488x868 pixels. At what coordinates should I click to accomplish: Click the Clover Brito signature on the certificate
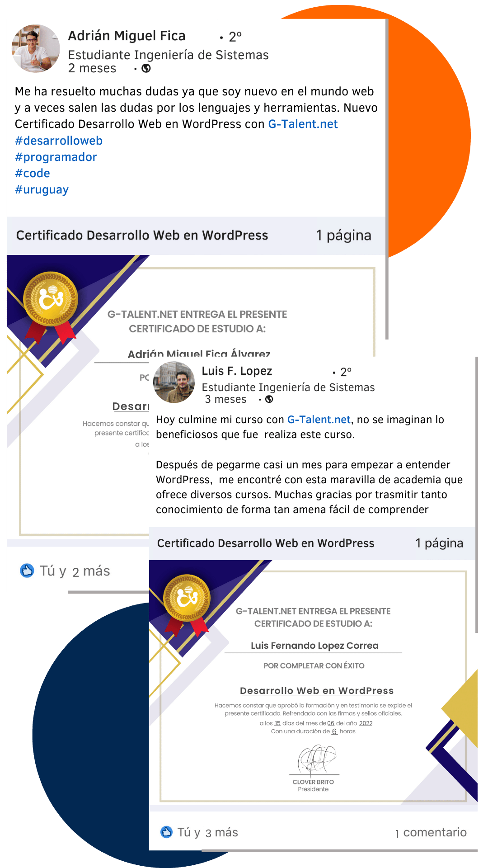[x=316, y=759]
